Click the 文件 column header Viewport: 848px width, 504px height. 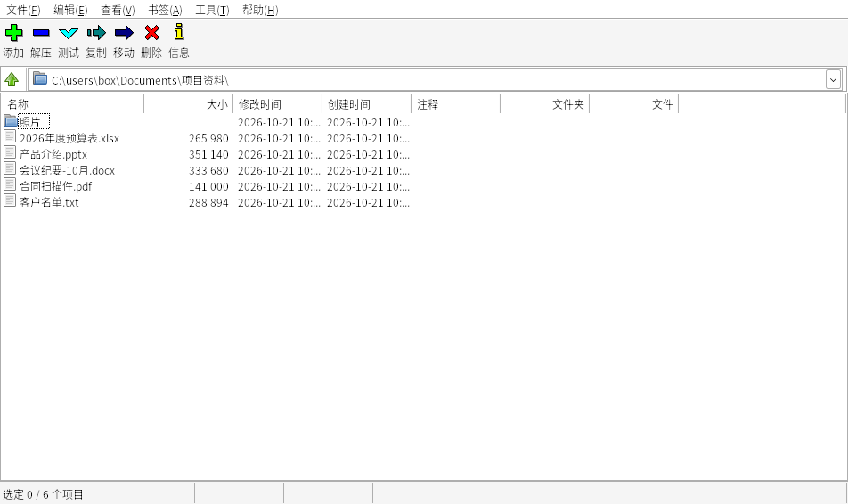click(634, 104)
